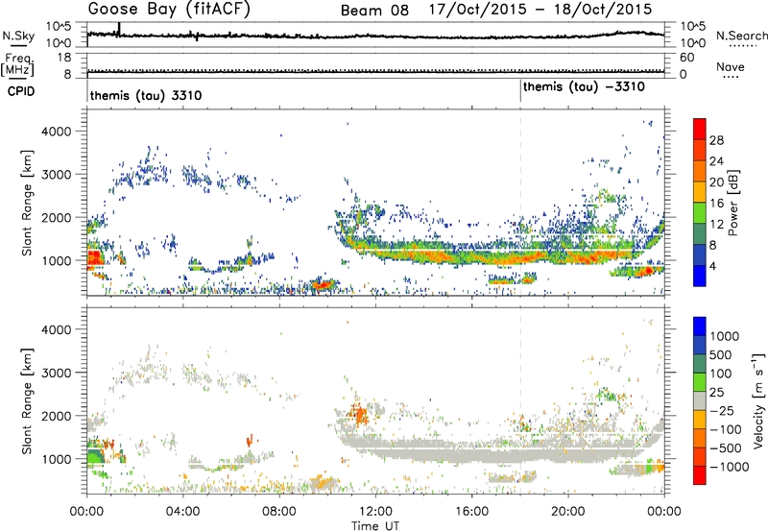Click the "Time UT" axis title

[x=375, y=526]
